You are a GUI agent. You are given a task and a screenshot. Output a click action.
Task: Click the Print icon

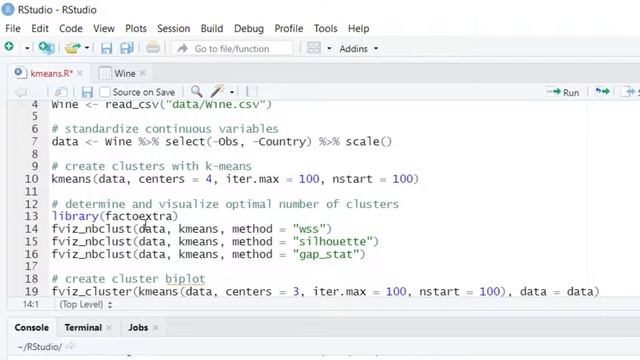click(x=153, y=48)
